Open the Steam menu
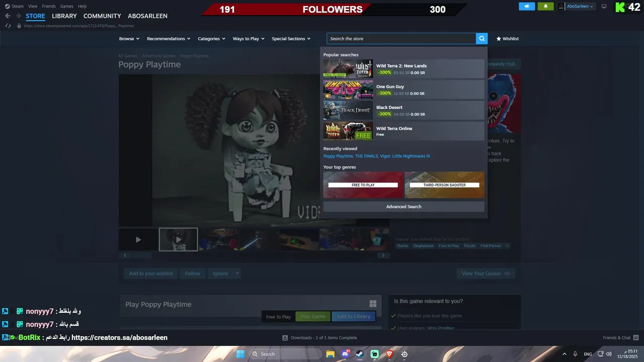 (x=18, y=6)
